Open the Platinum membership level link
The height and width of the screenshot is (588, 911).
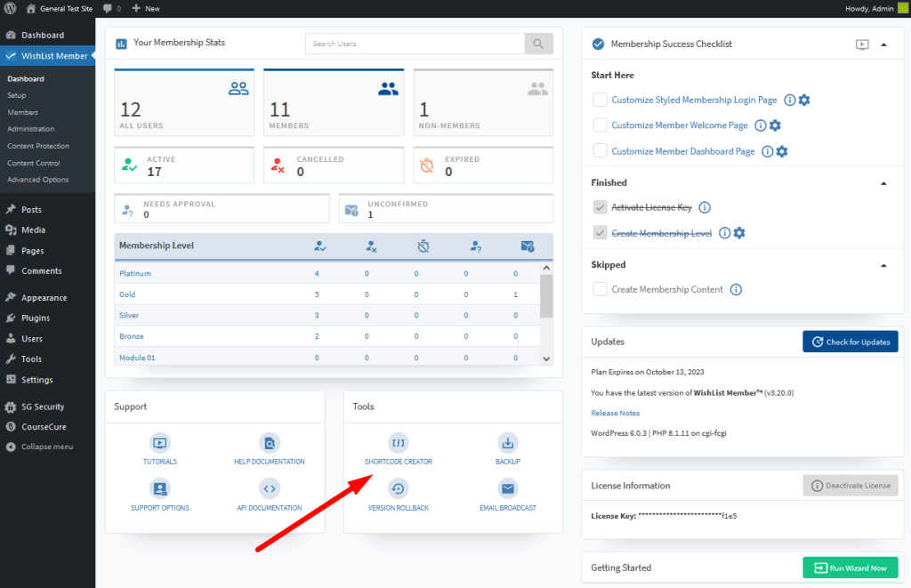tap(135, 273)
